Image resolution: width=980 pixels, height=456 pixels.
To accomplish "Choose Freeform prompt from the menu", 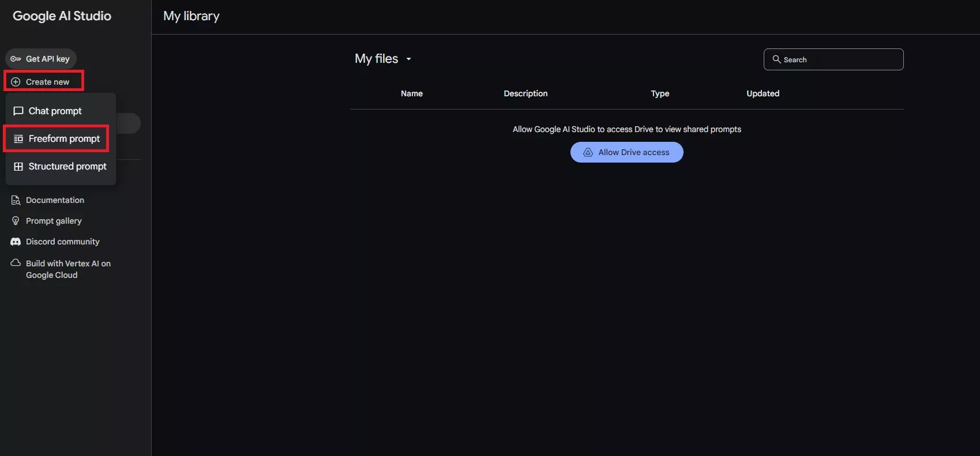I will click(64, 139).
